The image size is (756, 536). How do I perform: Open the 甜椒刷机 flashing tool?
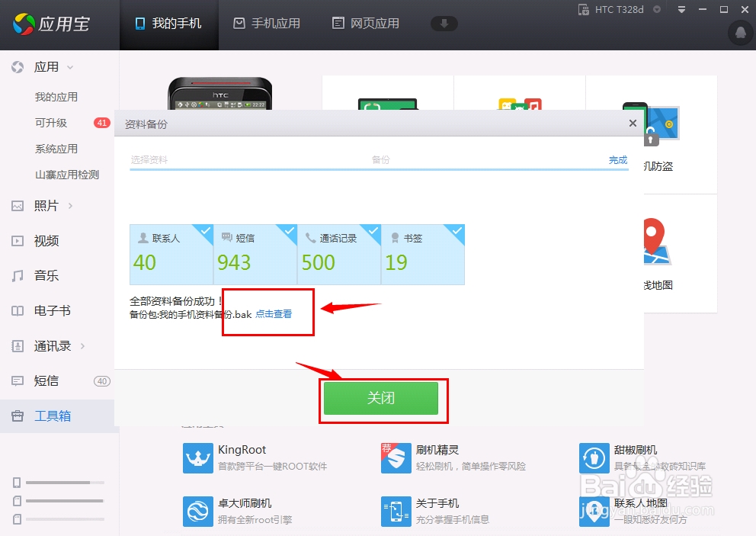click(636, 450)
